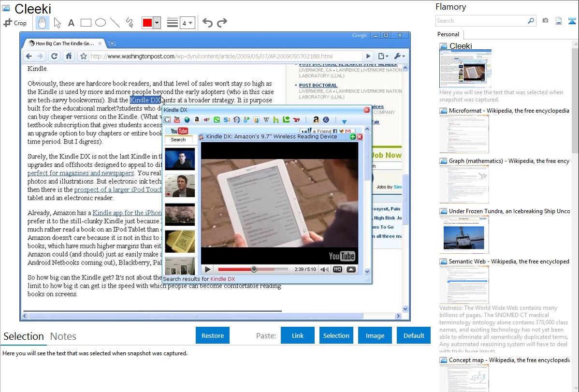Click the blue Selection paste button
The image size is (579, 392).
tap(336, 335)
